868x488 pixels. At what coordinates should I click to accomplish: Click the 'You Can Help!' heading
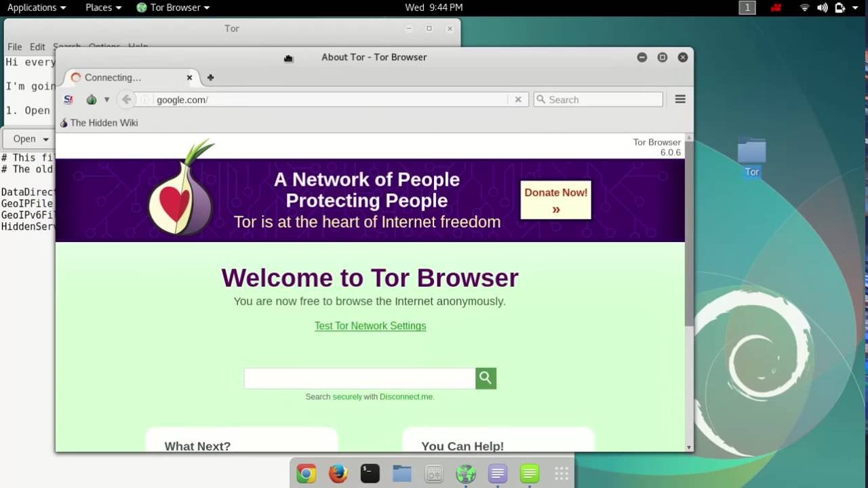[462, 446]
